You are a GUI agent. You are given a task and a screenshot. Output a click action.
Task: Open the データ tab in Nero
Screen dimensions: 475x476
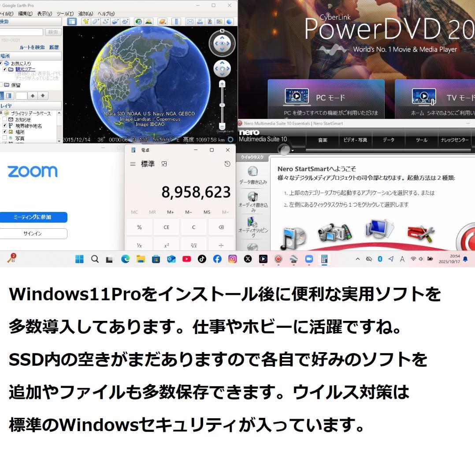click(x=388, y=140)
